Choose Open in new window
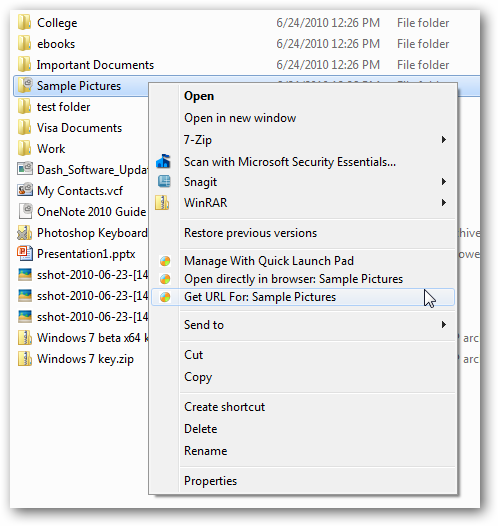The width and height of the screenshot is (498, 526). click(240, 118)
